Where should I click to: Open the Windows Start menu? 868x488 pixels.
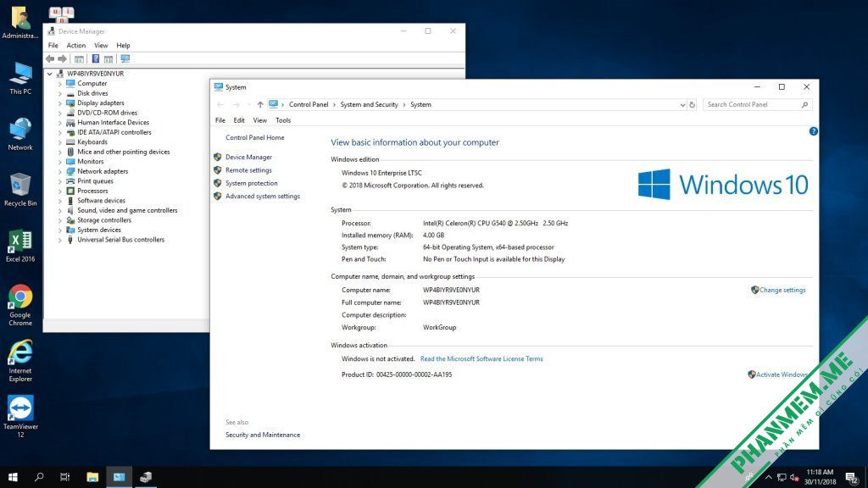(x=13, y=477)
